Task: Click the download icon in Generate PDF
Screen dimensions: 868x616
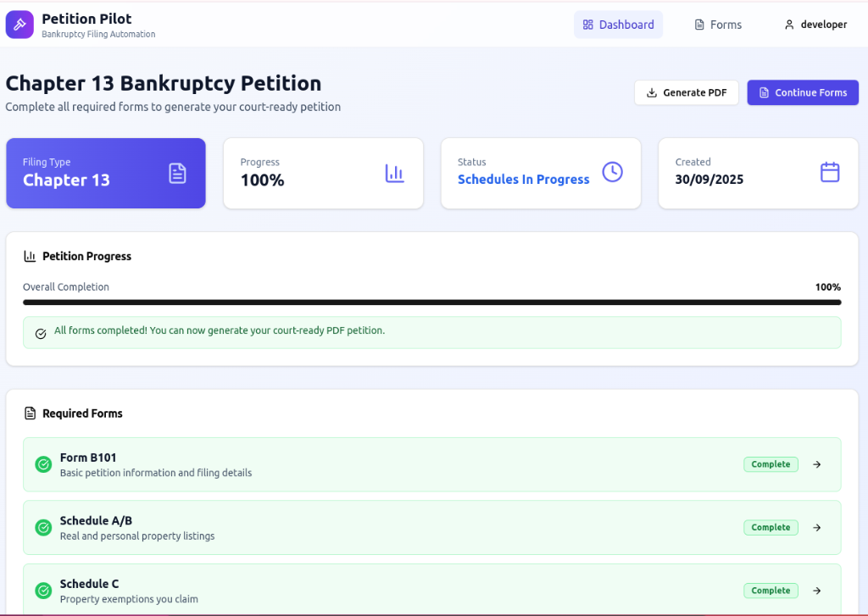Action: point(652,92)
